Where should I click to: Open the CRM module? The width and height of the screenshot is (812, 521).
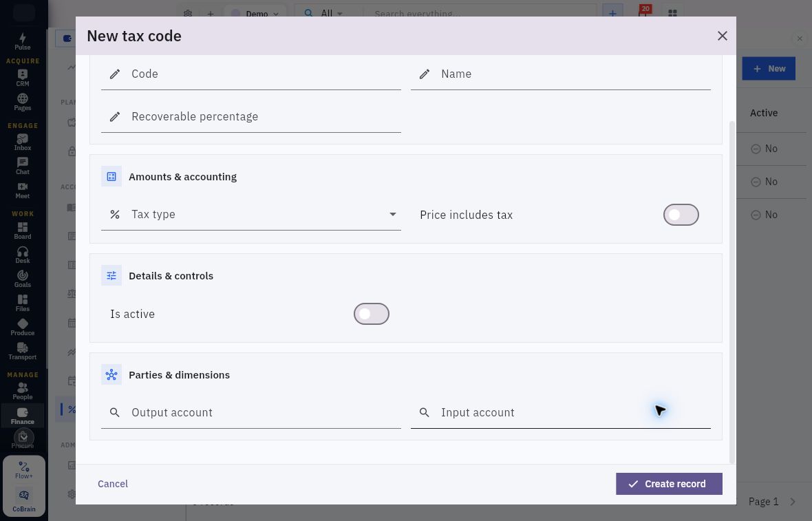(x=22, y=78)
